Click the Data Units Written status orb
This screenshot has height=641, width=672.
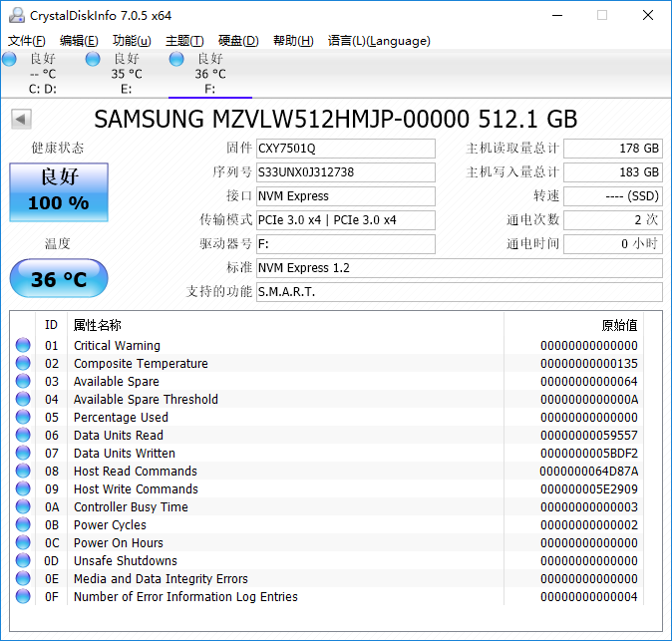pyautogui.click(x=23, y=453)
